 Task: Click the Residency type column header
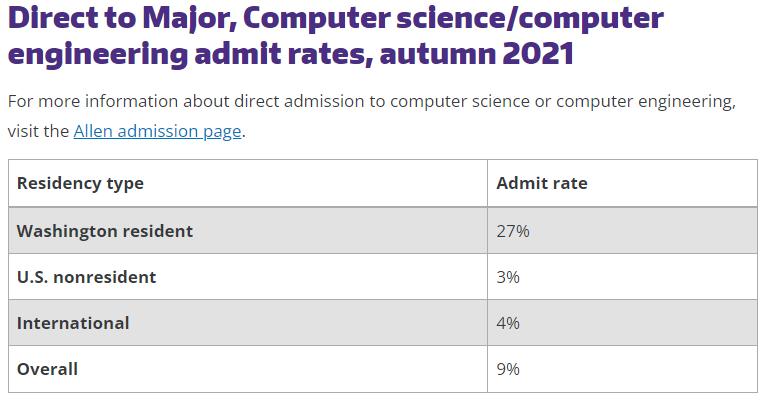(80, 183)
